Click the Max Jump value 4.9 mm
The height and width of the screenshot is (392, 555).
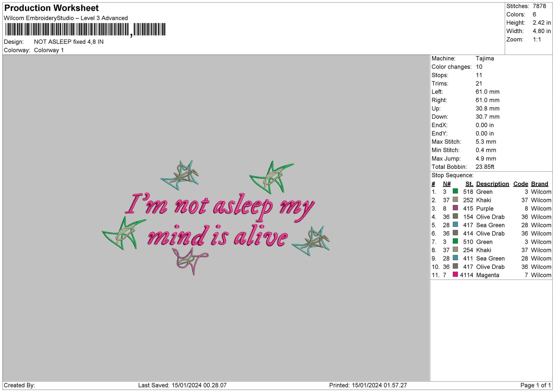click(x=486, y=159)
